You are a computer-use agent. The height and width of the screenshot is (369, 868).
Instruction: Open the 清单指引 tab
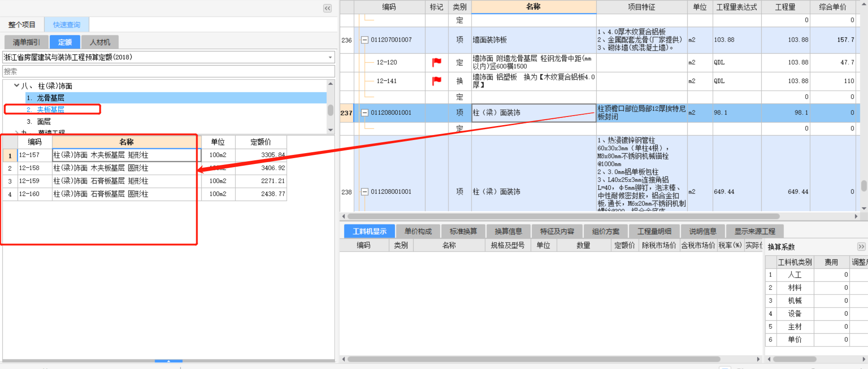(x=26, y=42)
